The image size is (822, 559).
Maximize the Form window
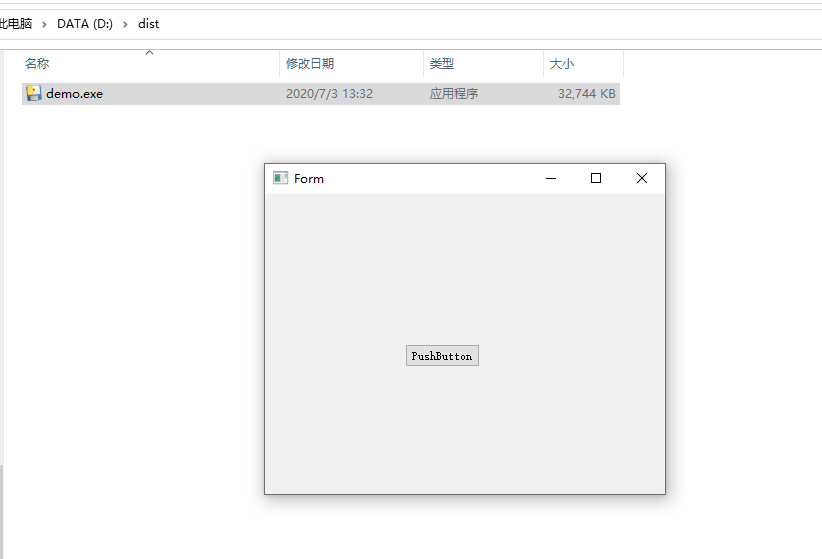(596, 178)
